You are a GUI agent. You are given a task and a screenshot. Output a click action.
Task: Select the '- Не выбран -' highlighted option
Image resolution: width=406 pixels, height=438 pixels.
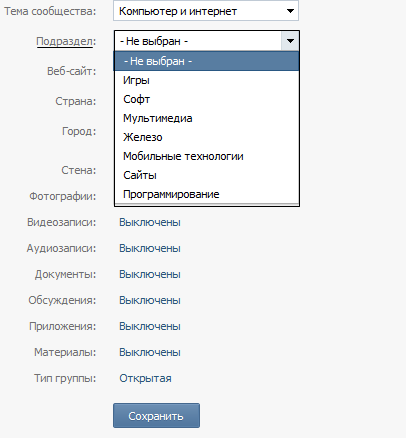pos(207,61)
